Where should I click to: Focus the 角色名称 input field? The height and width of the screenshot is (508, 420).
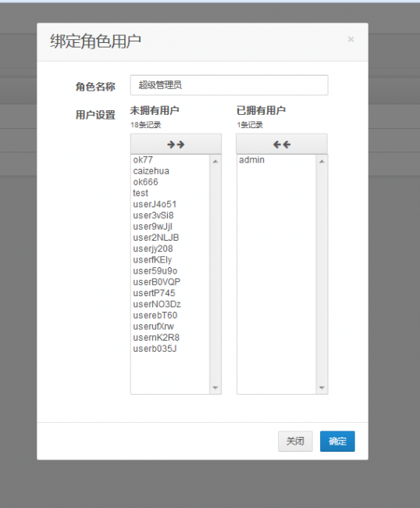(x=229, y=85)
